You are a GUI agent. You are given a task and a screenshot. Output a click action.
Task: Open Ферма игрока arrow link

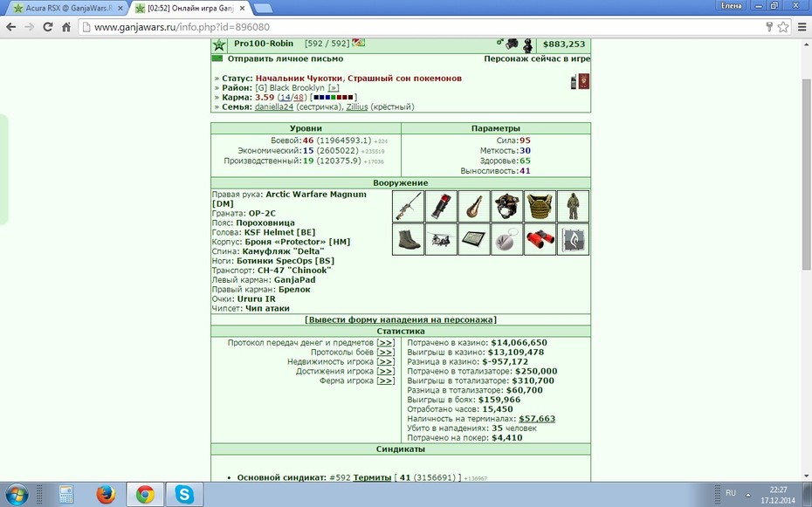click(386, 380)
